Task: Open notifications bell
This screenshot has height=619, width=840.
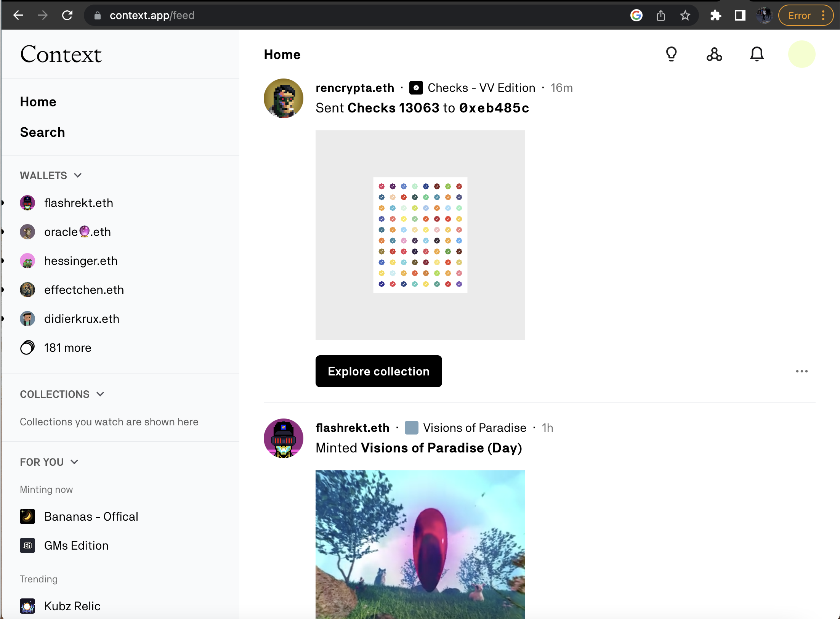Action: tap(757, 54)
